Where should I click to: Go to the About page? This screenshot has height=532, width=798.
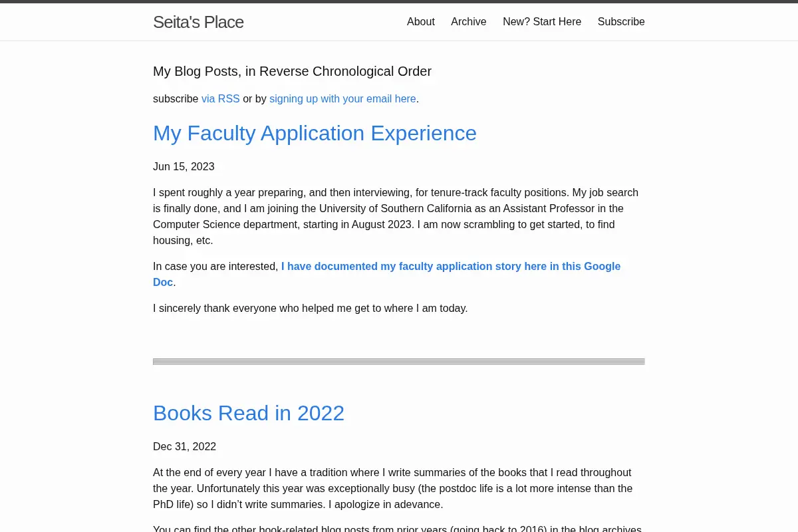click(421, 22)
